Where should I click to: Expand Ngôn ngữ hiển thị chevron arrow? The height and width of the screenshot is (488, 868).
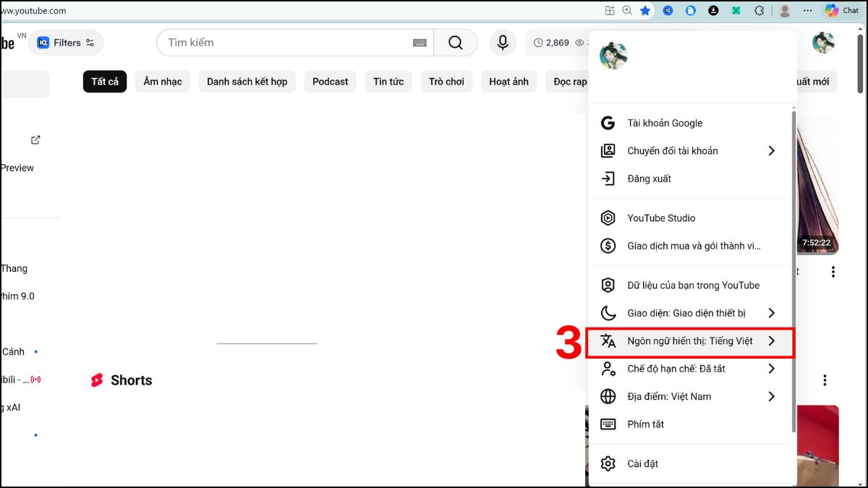[771, 341]
